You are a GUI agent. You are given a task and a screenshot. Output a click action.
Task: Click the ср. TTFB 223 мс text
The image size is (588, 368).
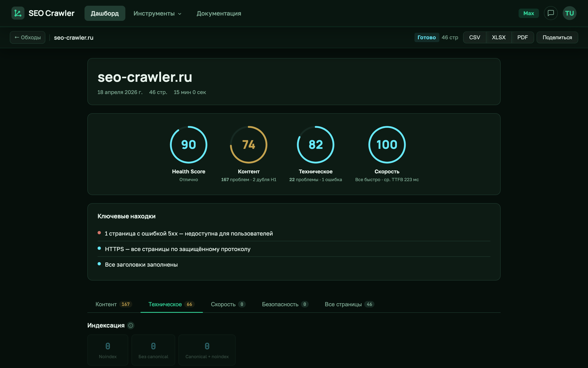click(401, 180)
